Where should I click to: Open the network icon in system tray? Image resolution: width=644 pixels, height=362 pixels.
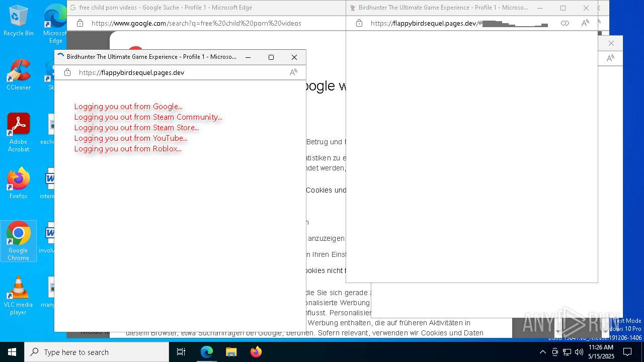click(567, 352)
